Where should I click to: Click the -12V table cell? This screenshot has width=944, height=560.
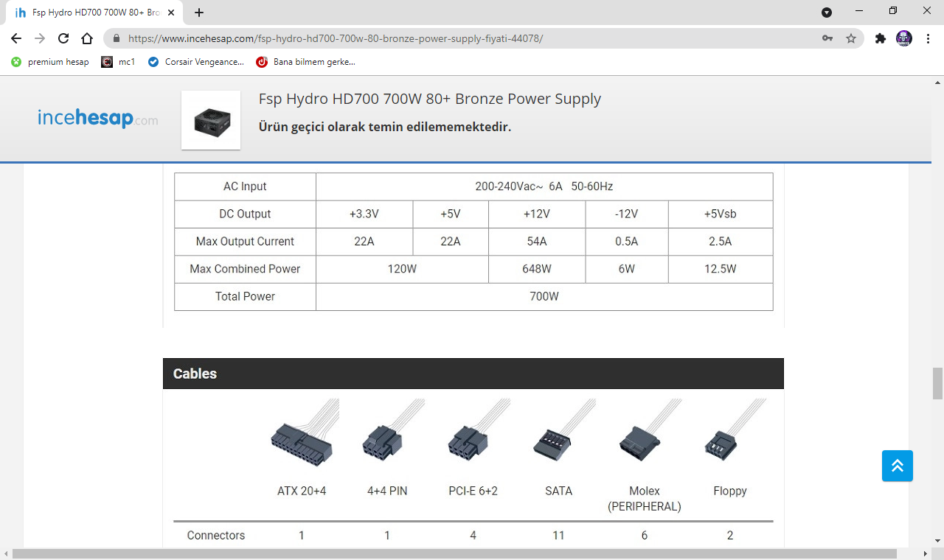[x=627, y=214]
